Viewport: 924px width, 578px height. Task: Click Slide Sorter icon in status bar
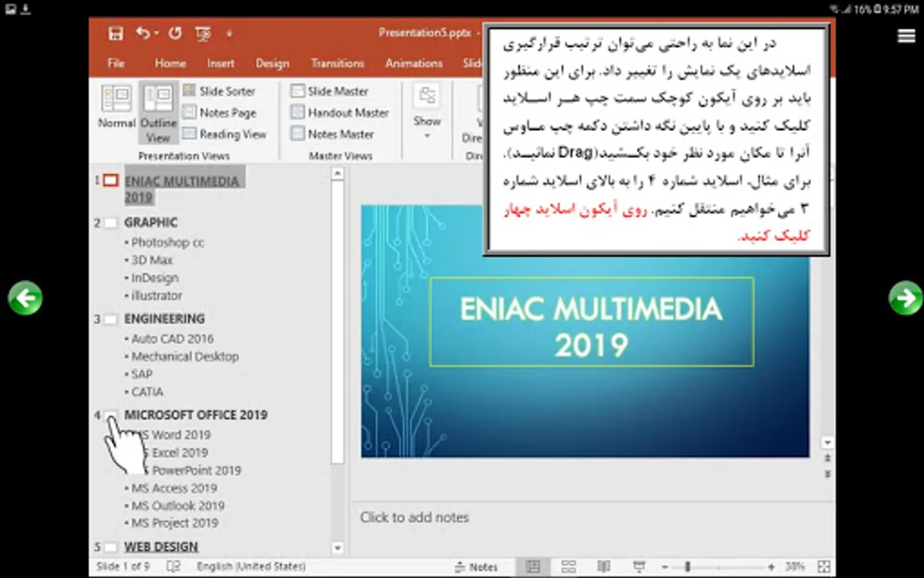(x=569, y=566)
